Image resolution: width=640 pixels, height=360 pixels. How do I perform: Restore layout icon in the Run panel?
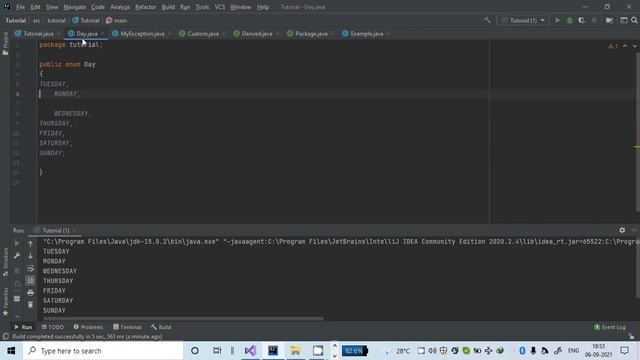[17, 299]
